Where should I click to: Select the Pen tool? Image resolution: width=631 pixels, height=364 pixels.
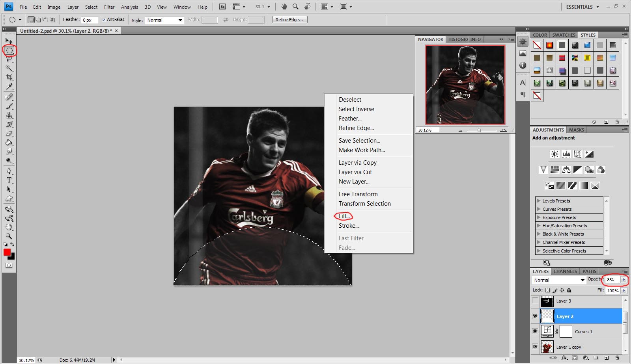click(9, 171)
